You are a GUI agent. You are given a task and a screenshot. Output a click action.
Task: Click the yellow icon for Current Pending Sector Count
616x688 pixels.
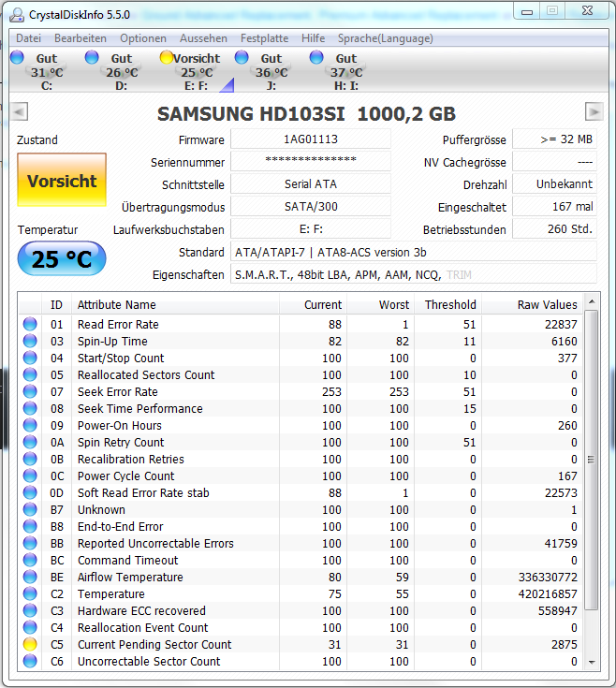coord(30,644)
